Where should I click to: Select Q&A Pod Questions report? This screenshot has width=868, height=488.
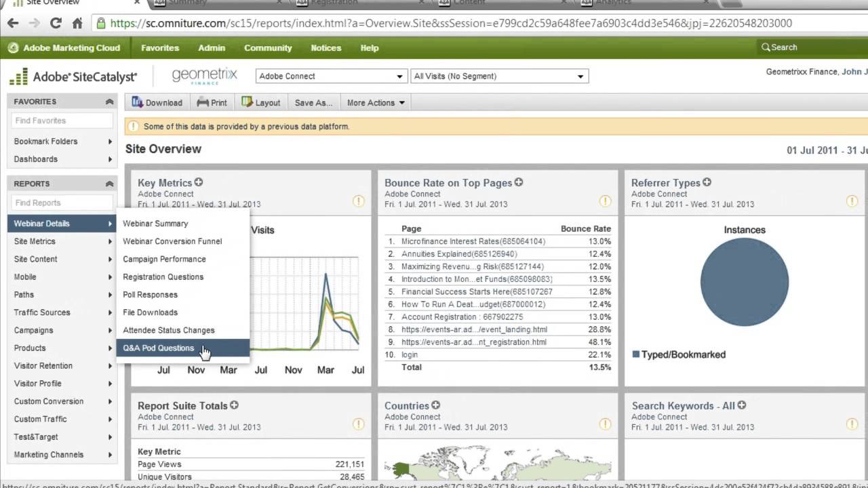point(183,348)
